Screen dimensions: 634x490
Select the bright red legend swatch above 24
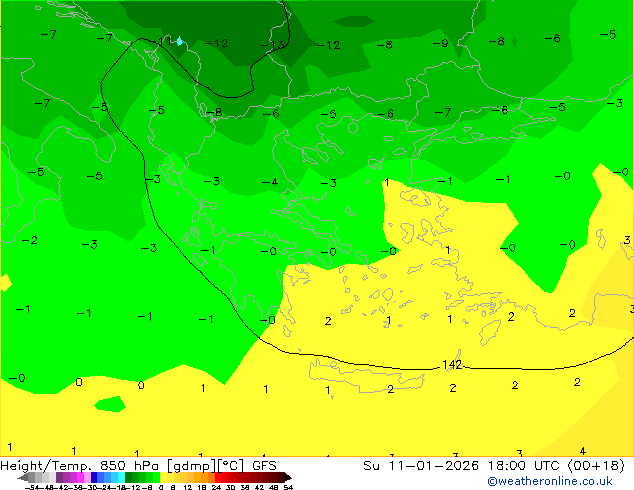point(218,478)
